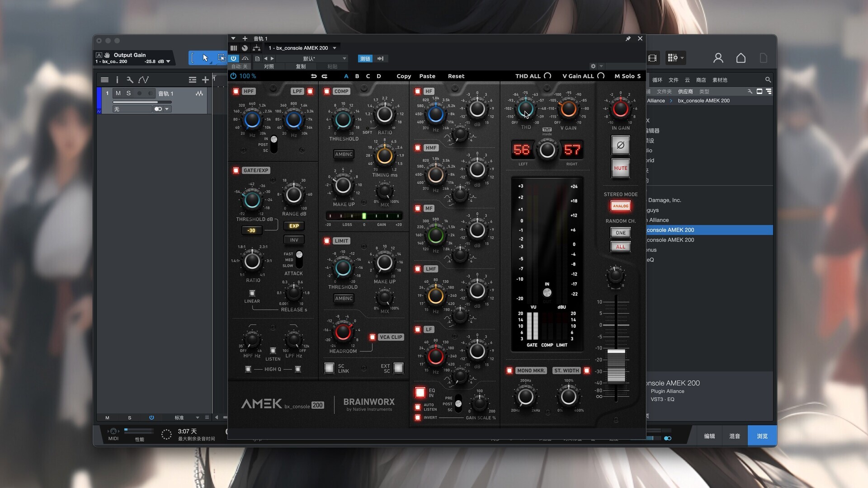The width and height of the screenshot is (868, 488).
Task: Click RANDOM CH. ALL button
Action: [620, 247]
